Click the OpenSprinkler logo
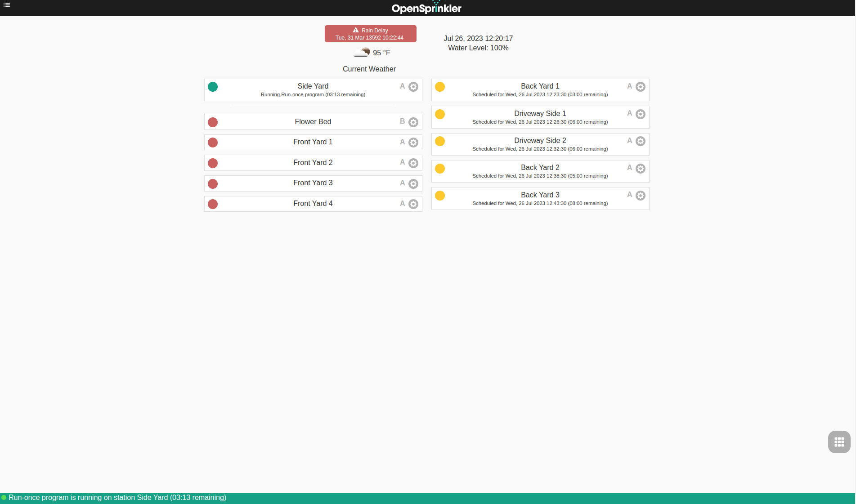 click(426, 7)
